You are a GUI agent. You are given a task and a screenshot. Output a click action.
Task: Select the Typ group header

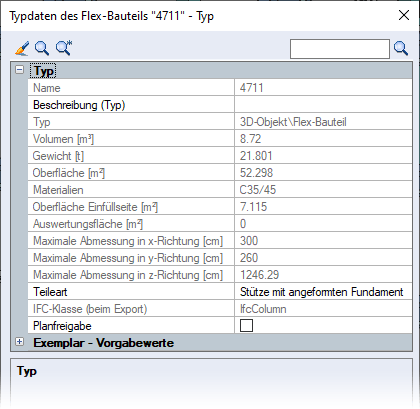point(43,71)
